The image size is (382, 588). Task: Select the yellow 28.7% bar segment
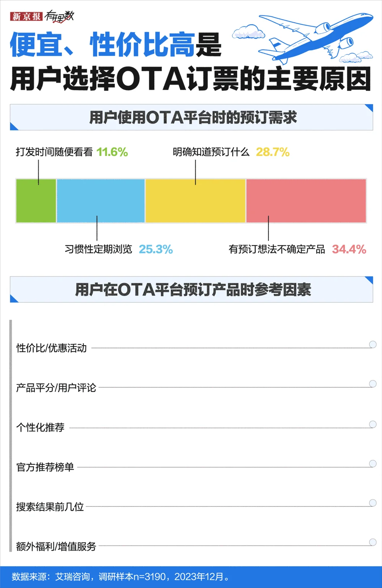[x=195, y=201]
